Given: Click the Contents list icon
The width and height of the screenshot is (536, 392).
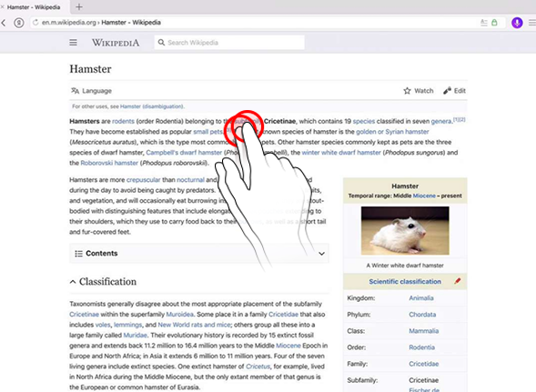Looking at the screenshot, I should (x=78, y=254).
